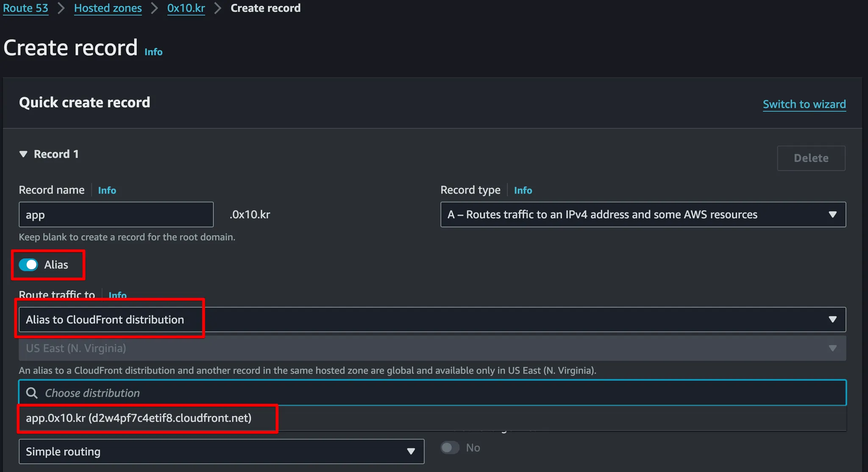Click Info link next to Create record
This screenshot has height=472, width=868.
point(153,52)
